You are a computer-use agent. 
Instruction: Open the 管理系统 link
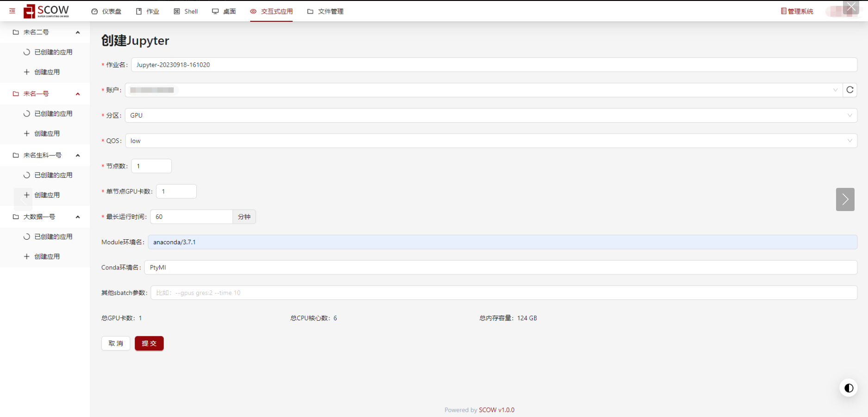click(x=797, y=11)
